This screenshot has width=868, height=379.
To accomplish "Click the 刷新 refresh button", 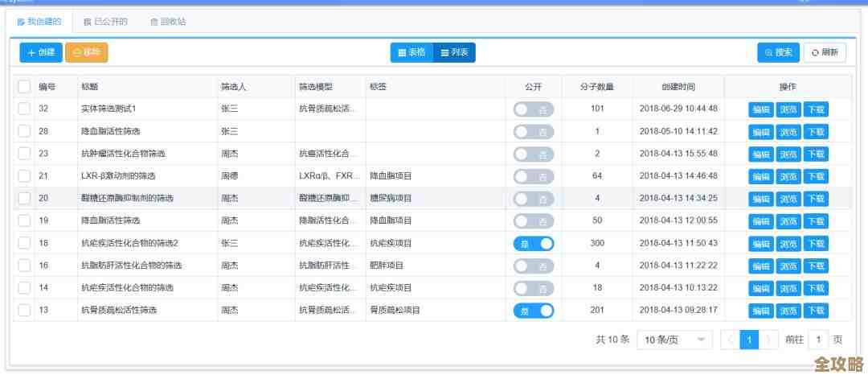I will point(825,52).
